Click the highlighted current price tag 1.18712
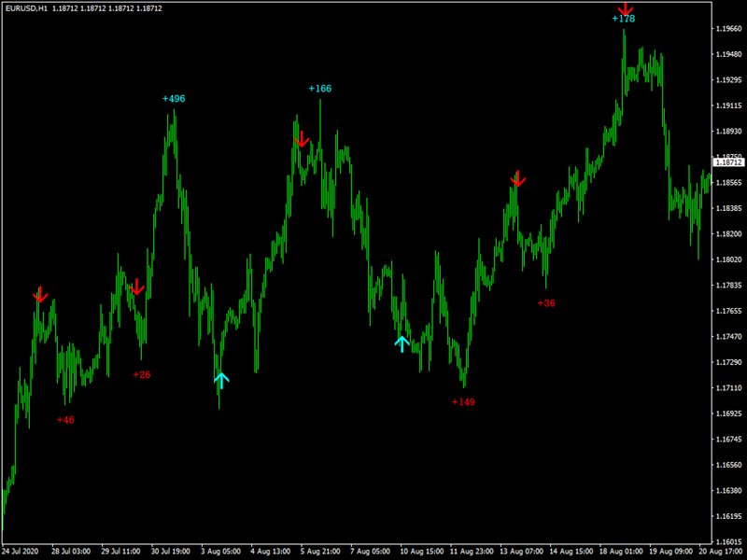747x560 pixels. coord(729,162)
